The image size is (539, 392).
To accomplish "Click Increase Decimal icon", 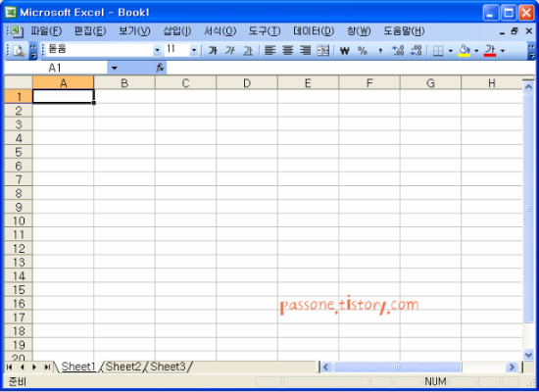I will (398, 51).
